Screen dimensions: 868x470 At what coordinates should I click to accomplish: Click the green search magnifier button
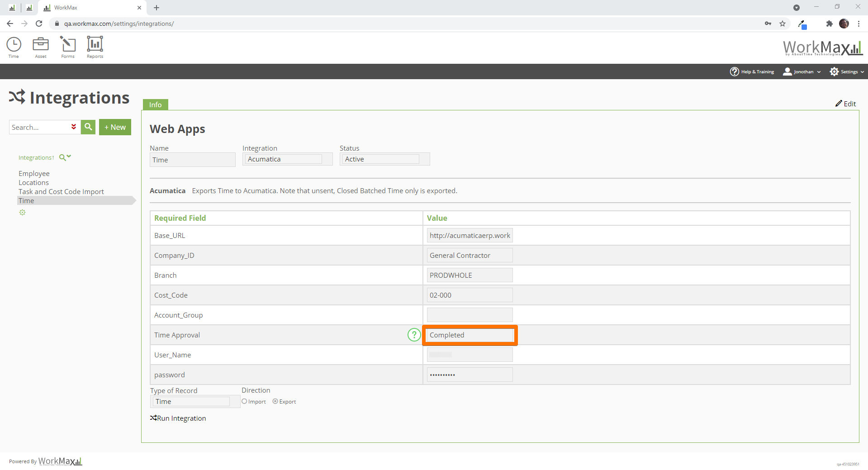88,127
